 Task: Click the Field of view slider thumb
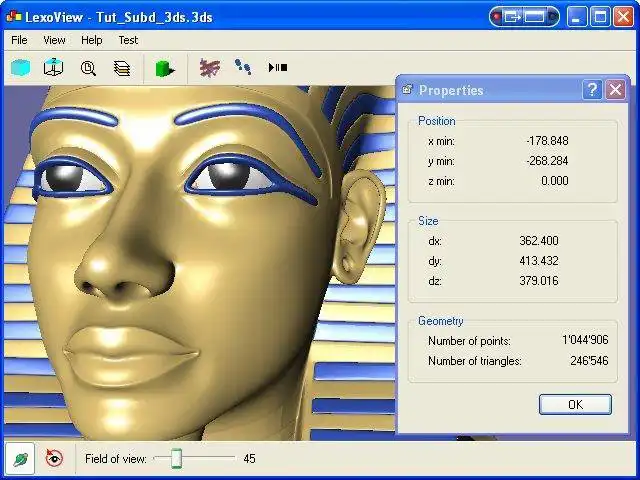point(176,458)
